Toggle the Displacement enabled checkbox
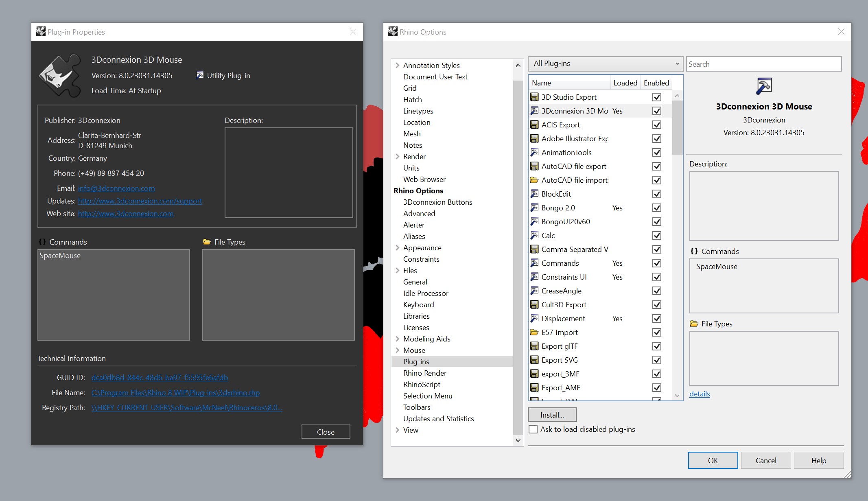Viewport: 868px width, 501px height. 657,318
